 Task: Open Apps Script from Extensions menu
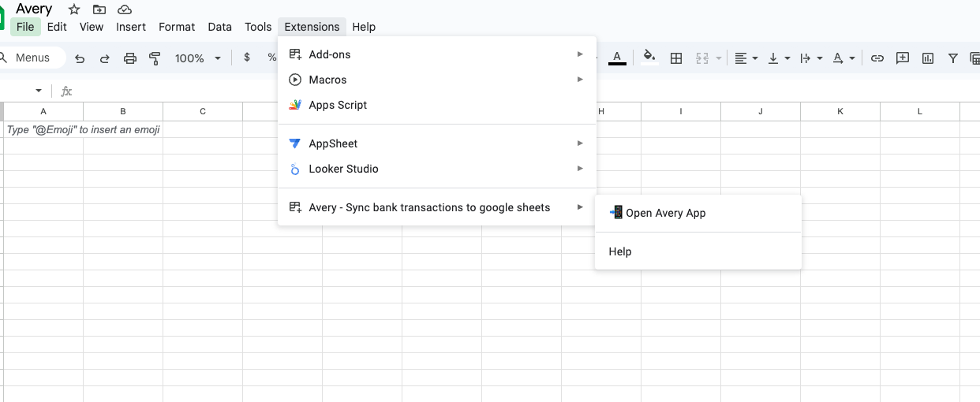coord(338,105)
